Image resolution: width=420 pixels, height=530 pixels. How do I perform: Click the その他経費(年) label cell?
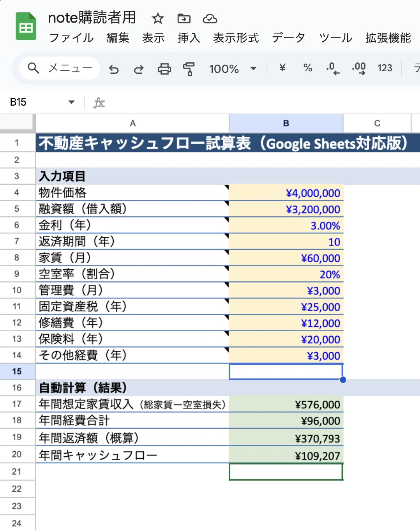[x=132, y=355]
